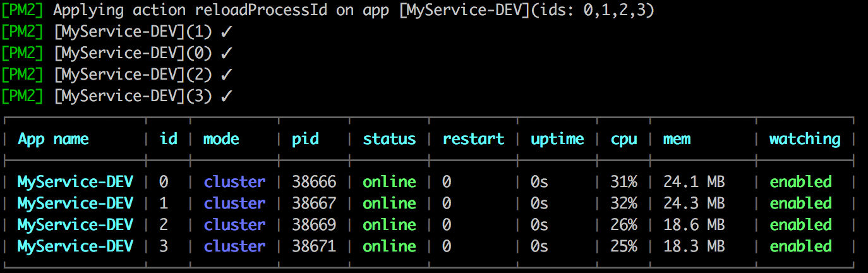Image resolution: width=868 pixels, height=273 pixels.
Task: Click the 'cpu' column header
Action: pos(624,140)
